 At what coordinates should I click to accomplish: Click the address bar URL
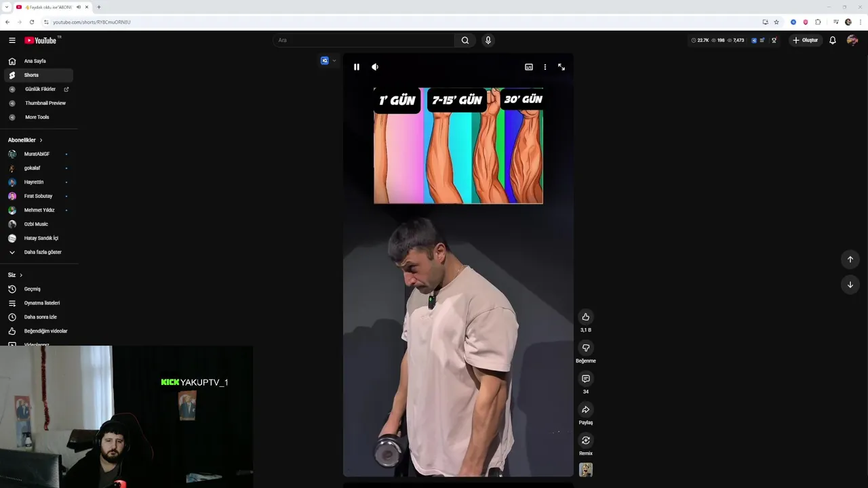pos(92,22)
